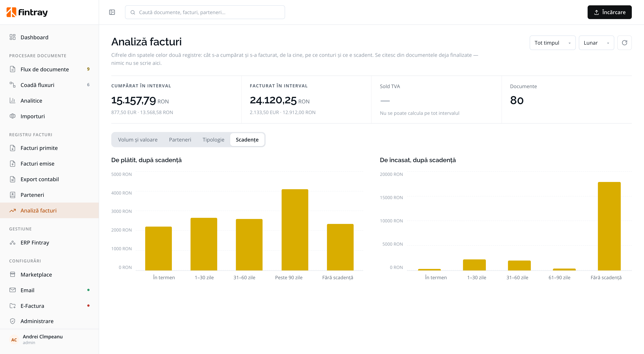Click "Nu se poate calcula pe tot intervalul" text

(419, 113)
